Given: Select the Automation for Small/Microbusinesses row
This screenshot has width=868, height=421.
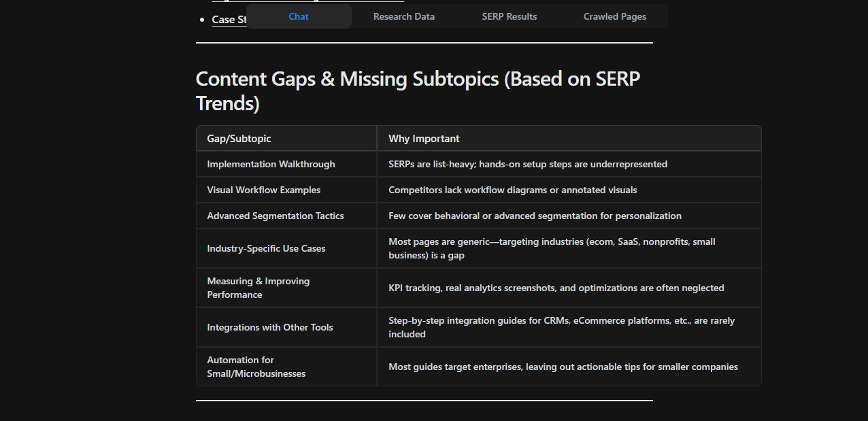Looking at the screenshot, I should tap(256, 367).
